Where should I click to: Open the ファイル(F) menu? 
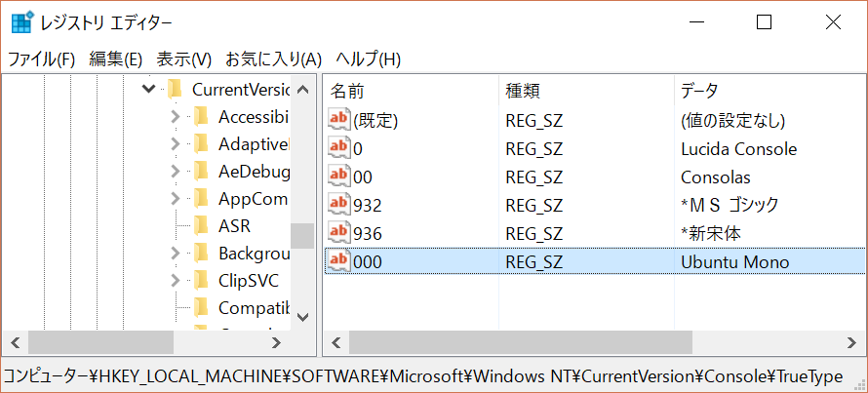tap(41, 59)
